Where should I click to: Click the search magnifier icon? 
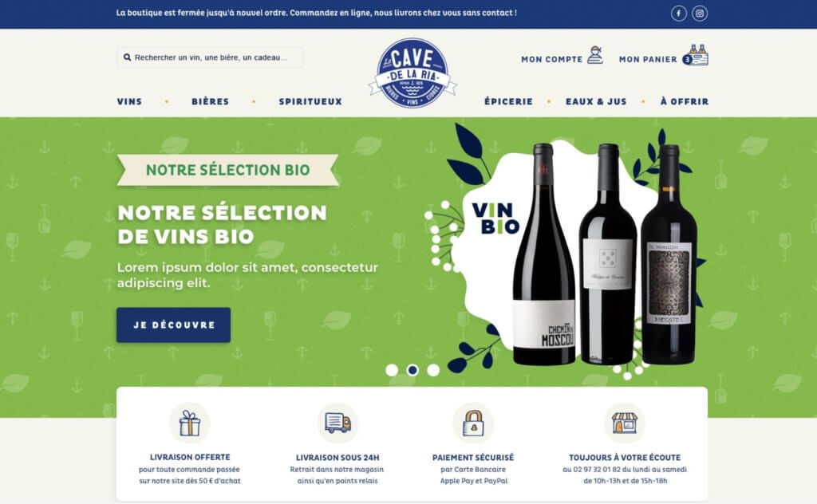tap(127, 57)
